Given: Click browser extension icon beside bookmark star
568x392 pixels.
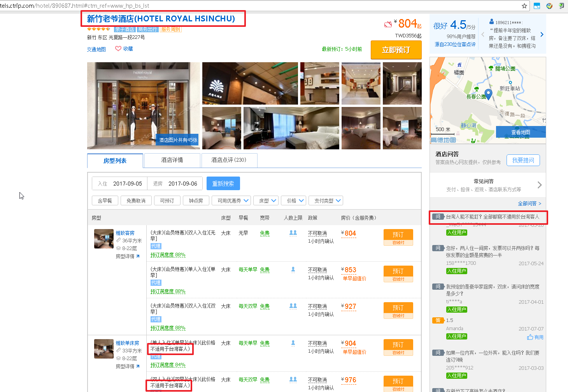Looking at the screenshot, I should point(537,6).
